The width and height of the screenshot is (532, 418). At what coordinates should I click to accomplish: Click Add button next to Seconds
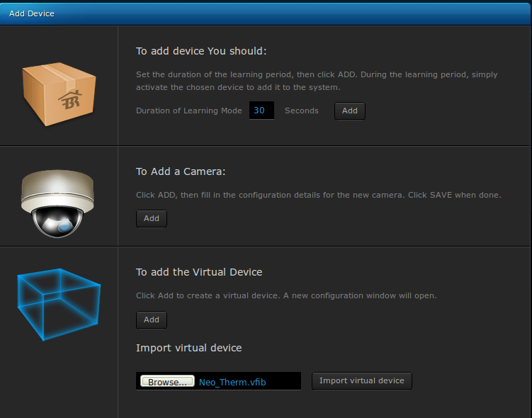[x=350, y=111]
